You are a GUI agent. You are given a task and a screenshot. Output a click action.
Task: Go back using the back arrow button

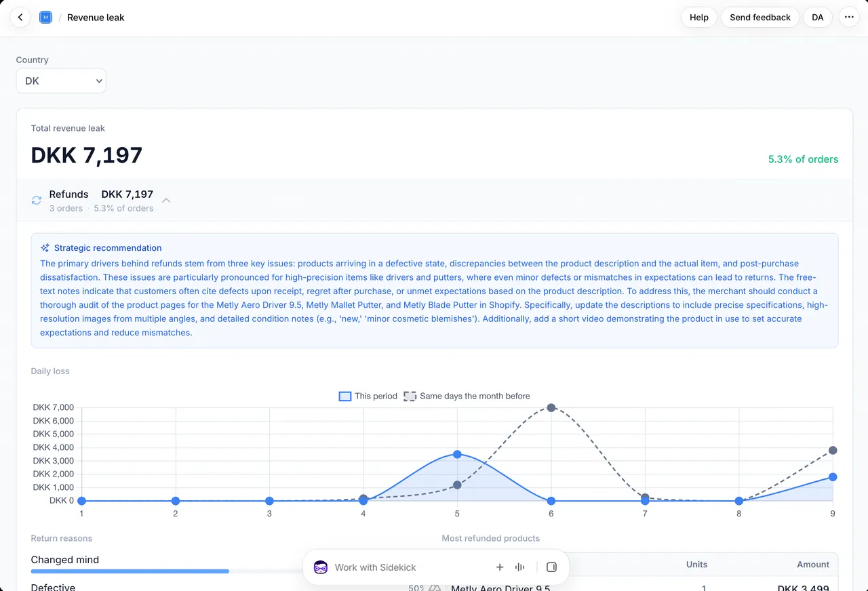click(x=20, y=18)
